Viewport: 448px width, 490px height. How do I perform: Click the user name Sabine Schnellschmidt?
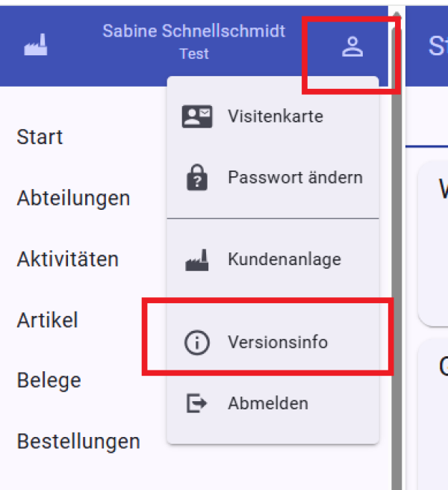(x=193, y=31)
